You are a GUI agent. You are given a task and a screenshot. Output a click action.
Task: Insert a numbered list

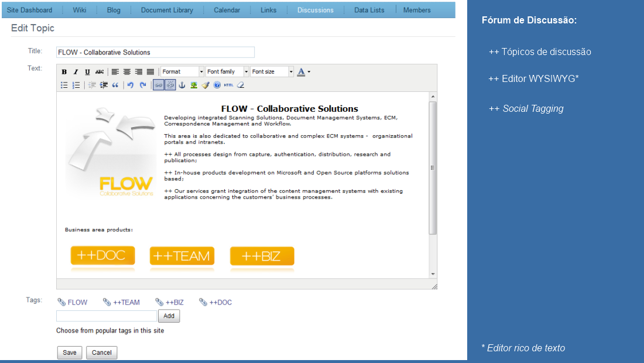(x=76, y=85)
